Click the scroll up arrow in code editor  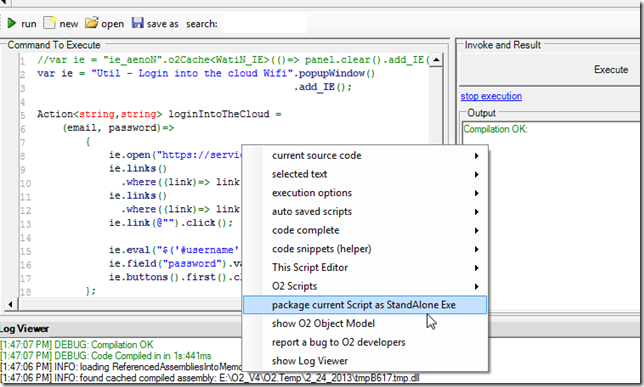[436, 60]
